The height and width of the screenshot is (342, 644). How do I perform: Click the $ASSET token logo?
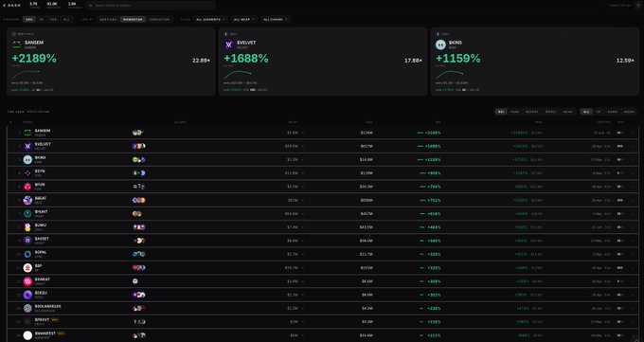pyautogui.click(x=27, y=241)
